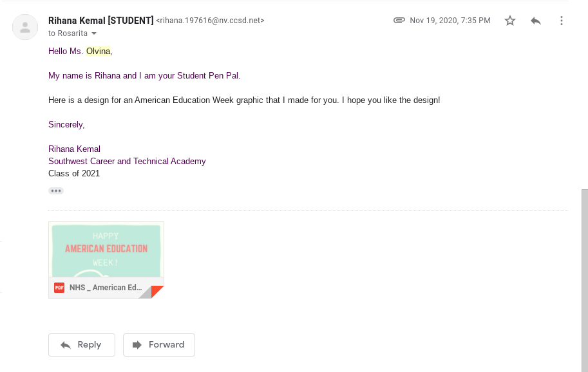This screenshot has height=372, width=588.
Task: Open the three-dot More options menu
Action: pyautogui.click(x=562, y=21)
